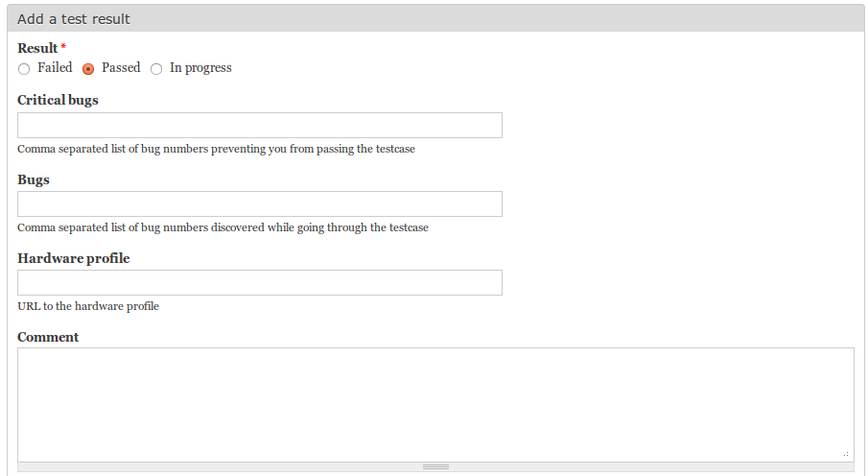This screenshot has width=868, height=476.
Task: Click the 'Critical bugs' field label
Action: click(58, 100)
